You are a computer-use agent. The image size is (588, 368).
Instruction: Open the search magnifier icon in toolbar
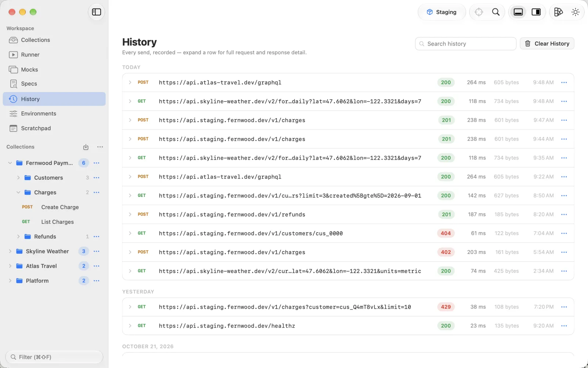tap(496, 12)
